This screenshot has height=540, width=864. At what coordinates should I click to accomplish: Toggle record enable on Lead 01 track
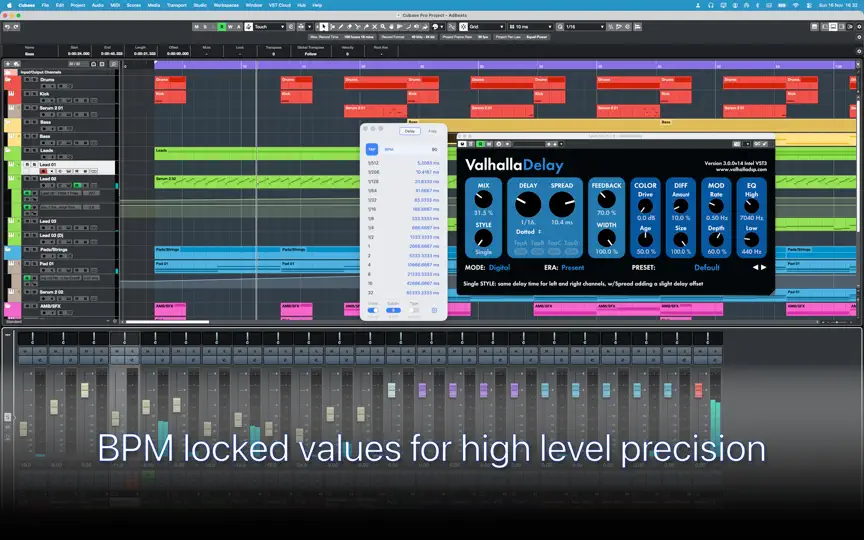point(44,171)
